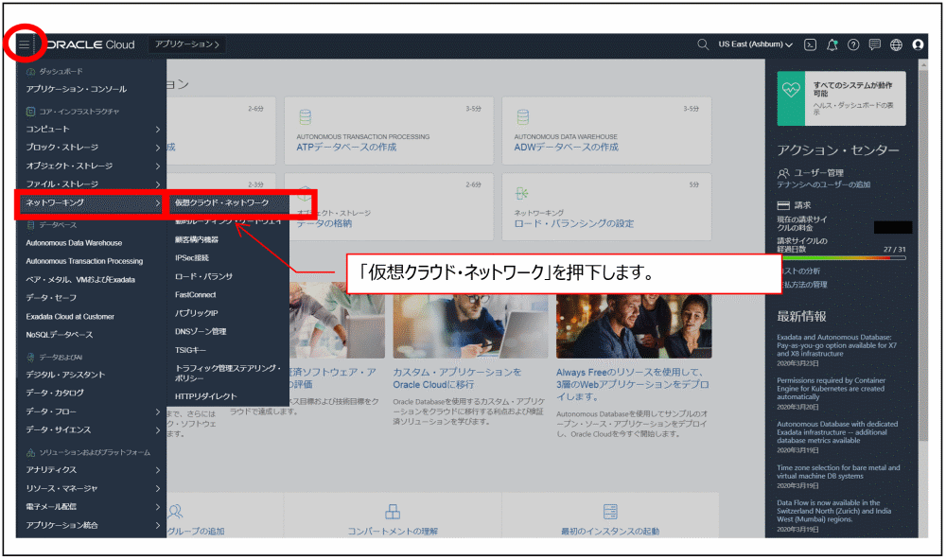Select DNSゾーン管理 in submenu
The width and height of the screenshot is (946, 560).
pyautogui.click(x=201, y=331)
